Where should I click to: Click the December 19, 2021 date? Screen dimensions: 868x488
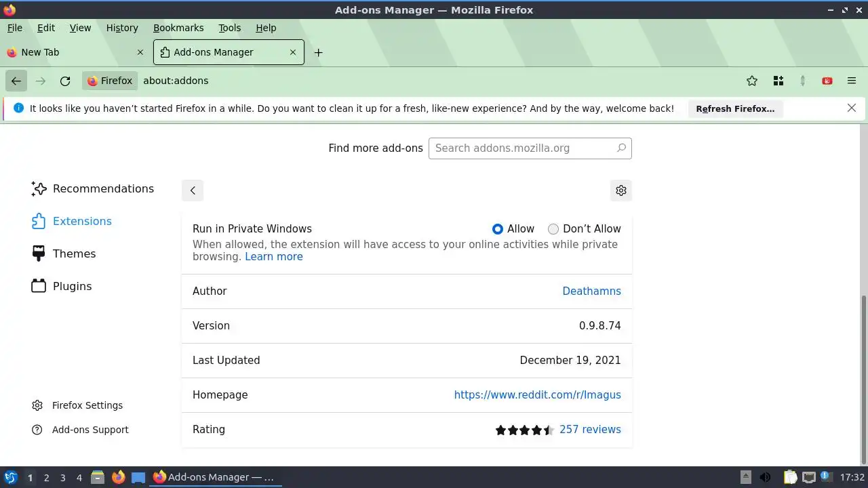coord(570,361)
